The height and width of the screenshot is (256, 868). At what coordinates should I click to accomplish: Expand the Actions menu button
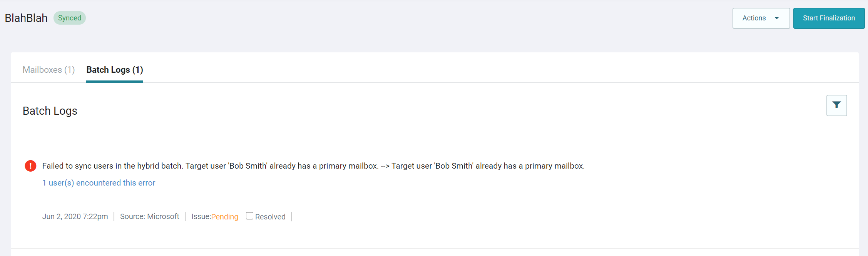click(761, 18)
